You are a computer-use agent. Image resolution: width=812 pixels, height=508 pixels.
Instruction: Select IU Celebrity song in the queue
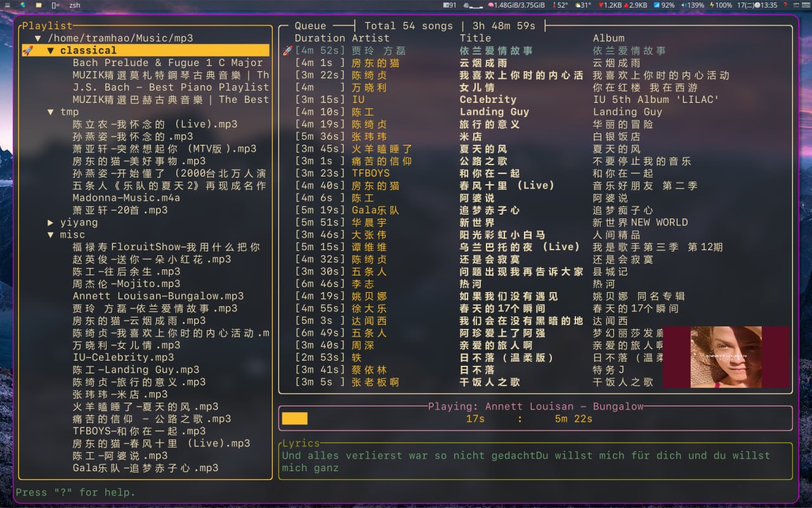[x=487, y=100]
